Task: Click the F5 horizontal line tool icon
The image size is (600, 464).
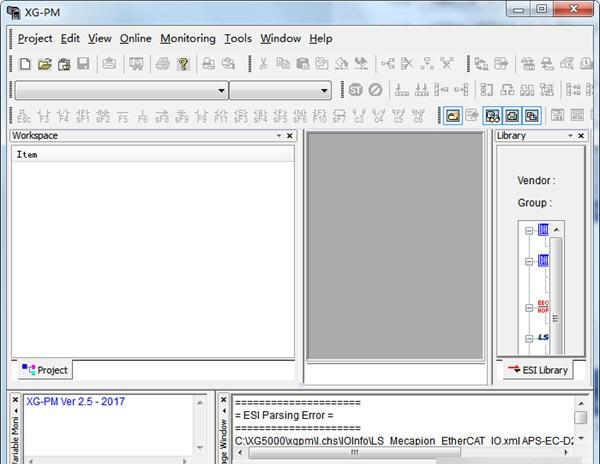Action: [x=123, y=116]
